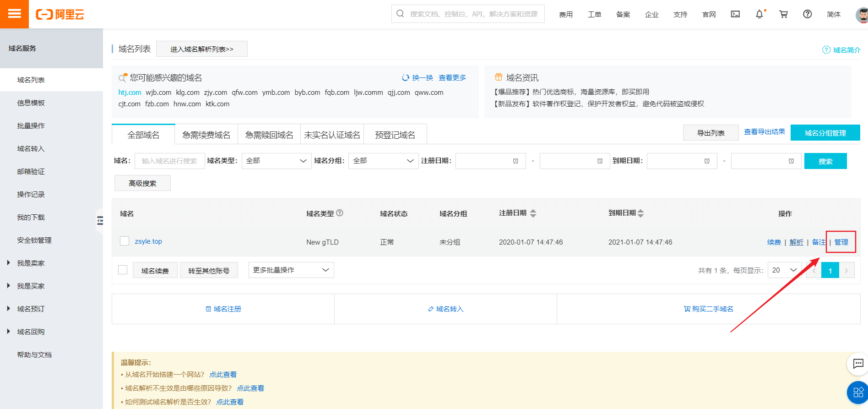This screenshot has height=409, width=868.
Task: Expand the 域名类型 dropdown
Action: tap(277, 161)
